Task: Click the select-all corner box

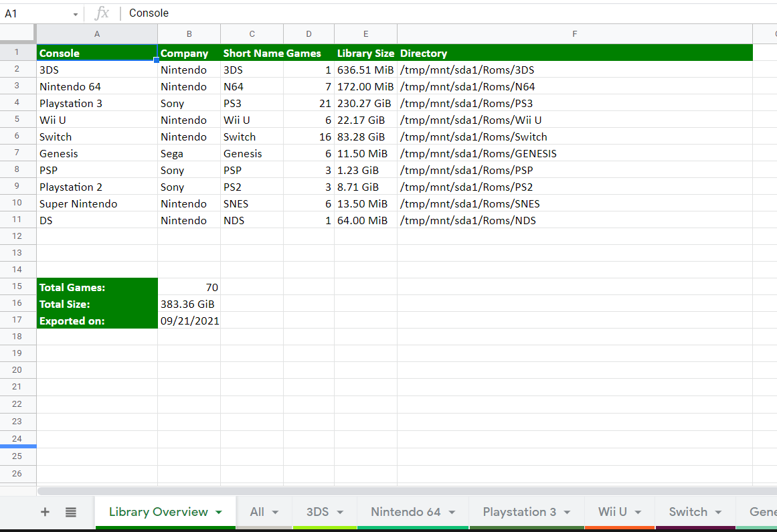Action: [x=18, y=33]
